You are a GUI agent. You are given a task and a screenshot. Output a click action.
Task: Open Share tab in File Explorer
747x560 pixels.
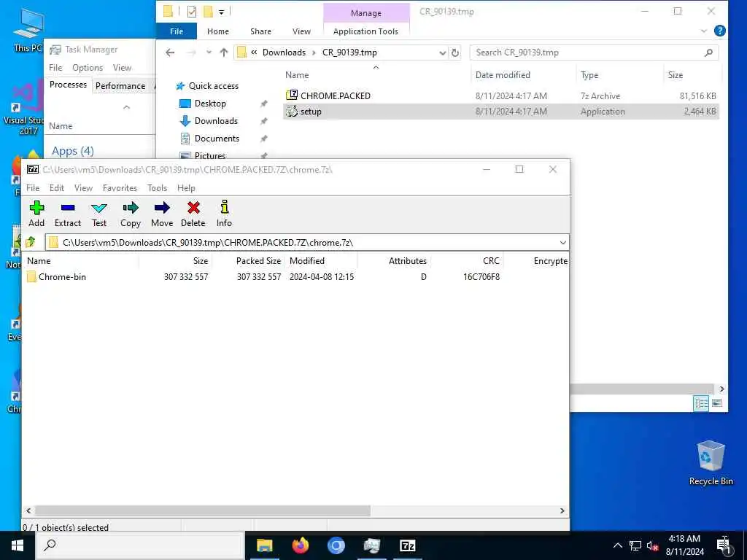260,31
